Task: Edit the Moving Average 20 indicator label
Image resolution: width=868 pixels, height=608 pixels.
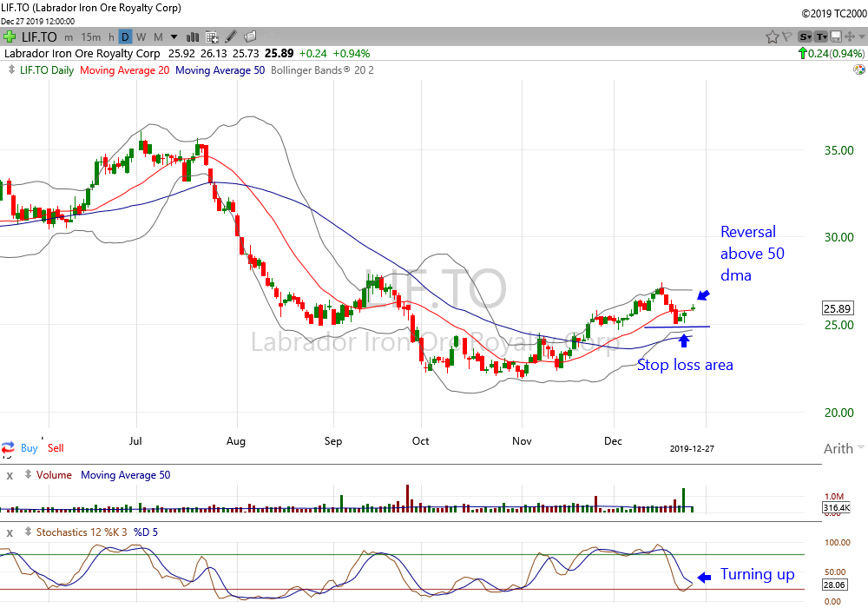Action: pyautogui.click(x=124, y=69)
